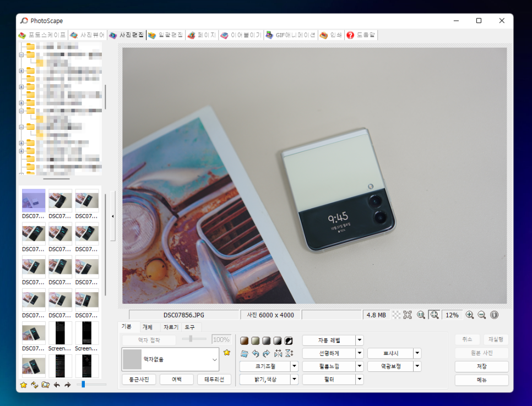This screenshot has height=406, width=532.
Task: Set zoom to 1:1 actual size
Action: pyautogui.click(x=421, y=315)
